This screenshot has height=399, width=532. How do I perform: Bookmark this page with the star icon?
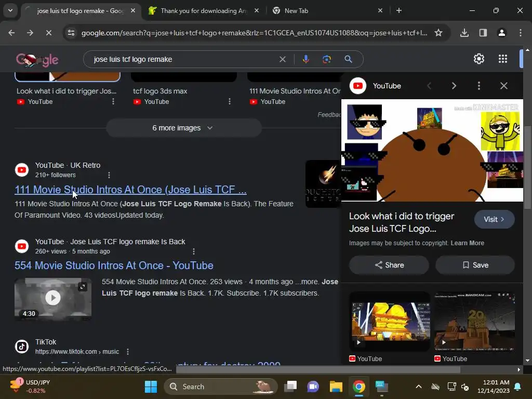[x=438, y=33]
